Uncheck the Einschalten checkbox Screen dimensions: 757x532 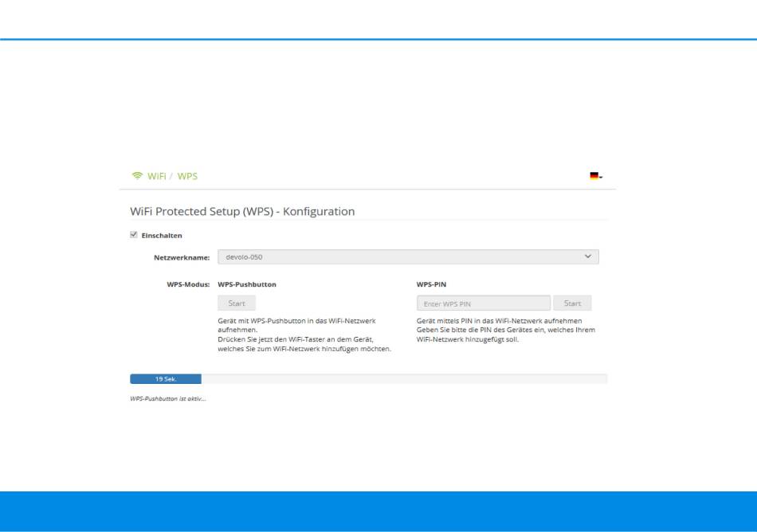point(133,235)
